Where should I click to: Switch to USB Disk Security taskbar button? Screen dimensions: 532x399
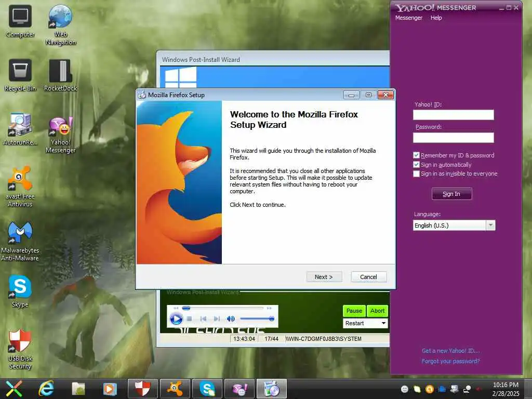142,389
